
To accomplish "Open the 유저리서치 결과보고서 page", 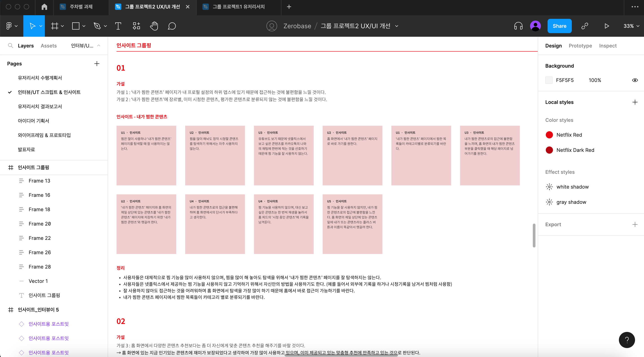I will [40, 106].
